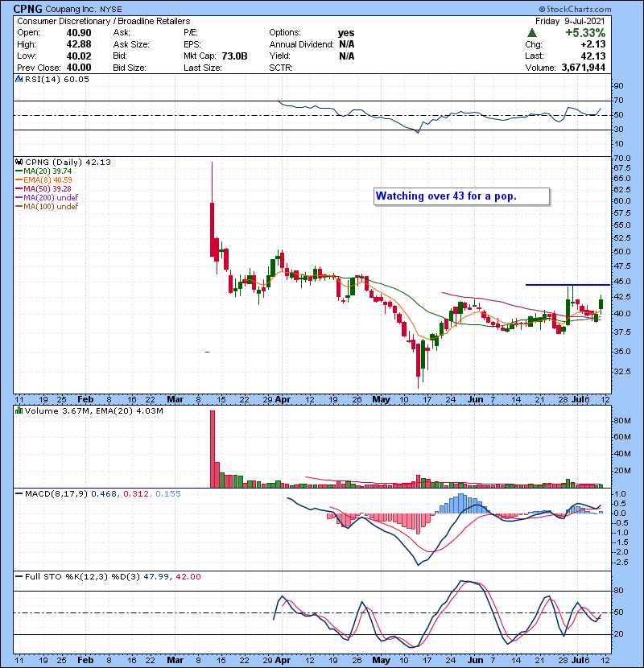The height and width of the screenshot is (668, 644).
Task: Click the 'Watching over 43 for a pop.' annotation
Action: (x=461, y=196)
